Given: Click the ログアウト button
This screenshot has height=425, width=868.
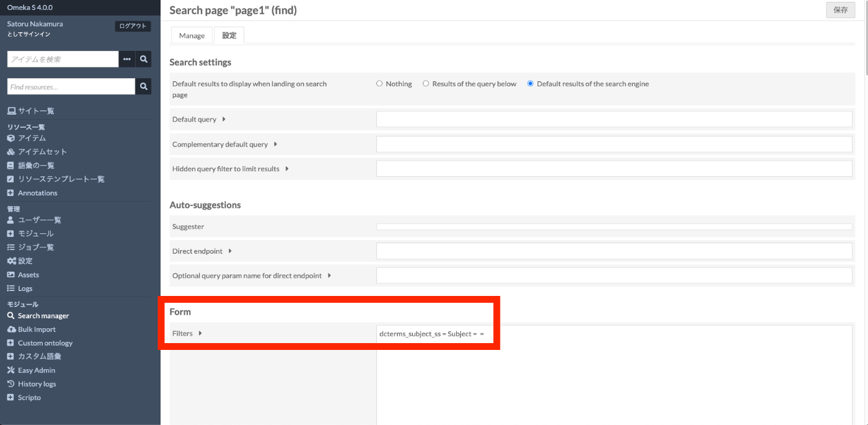Looking at the screenshot, I should 133,26.
